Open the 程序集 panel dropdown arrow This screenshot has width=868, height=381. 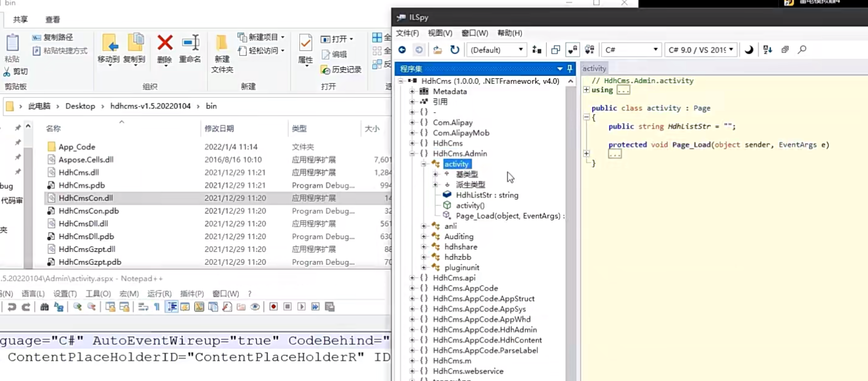pos(560,69)
